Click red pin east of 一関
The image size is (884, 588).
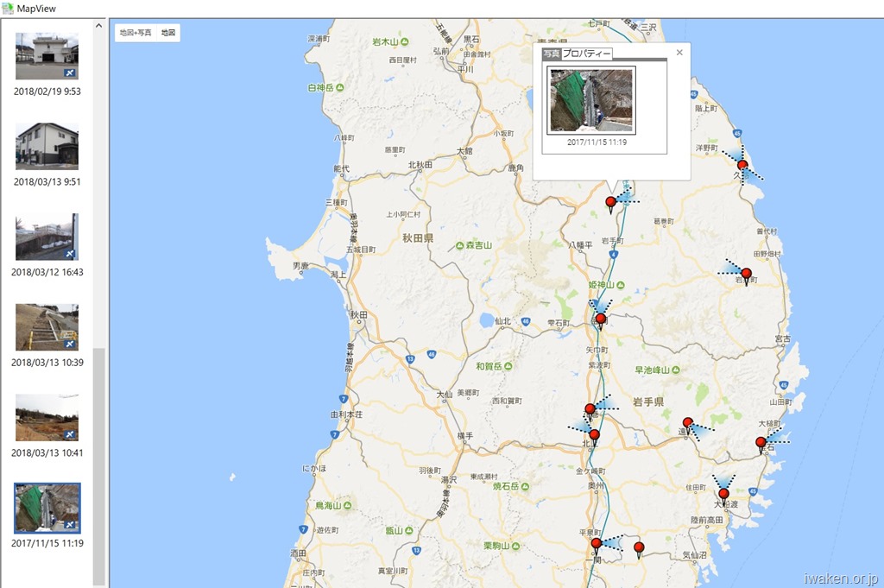[639, 549]
